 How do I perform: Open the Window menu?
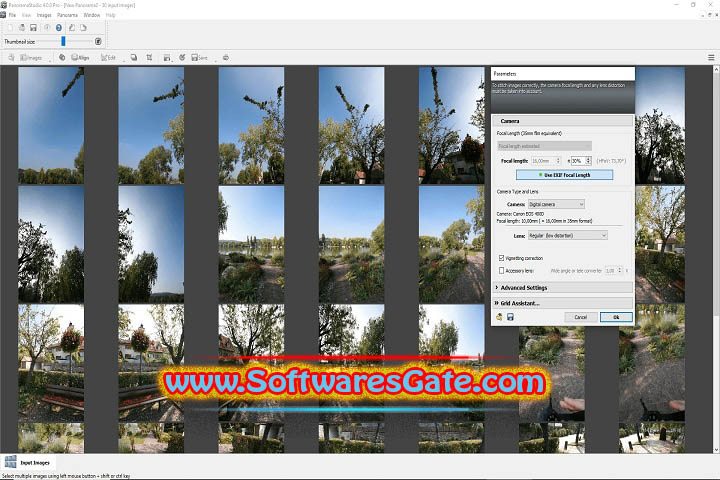pyautogui.click(x=92, y=15)
